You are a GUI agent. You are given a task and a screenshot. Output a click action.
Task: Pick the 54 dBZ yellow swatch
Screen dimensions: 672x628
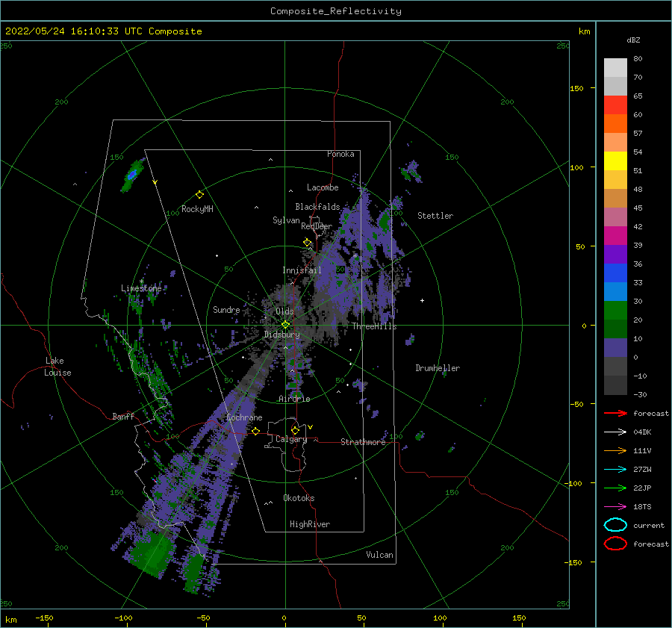coord(615,161)
